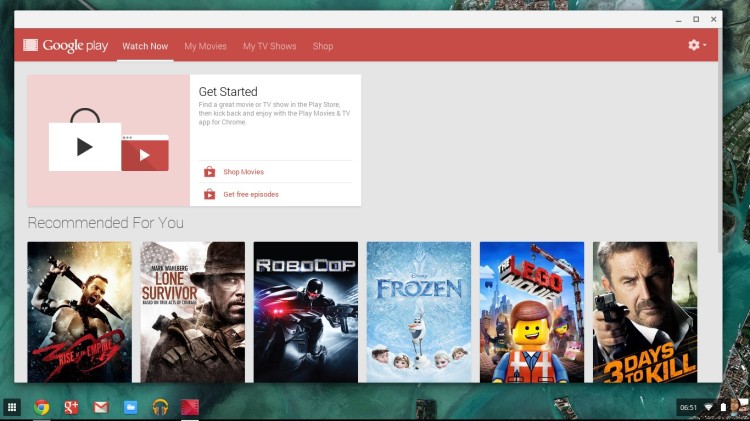750x421 pixels.
Task: Click the white play bag illustration
Action: point(85,141)
